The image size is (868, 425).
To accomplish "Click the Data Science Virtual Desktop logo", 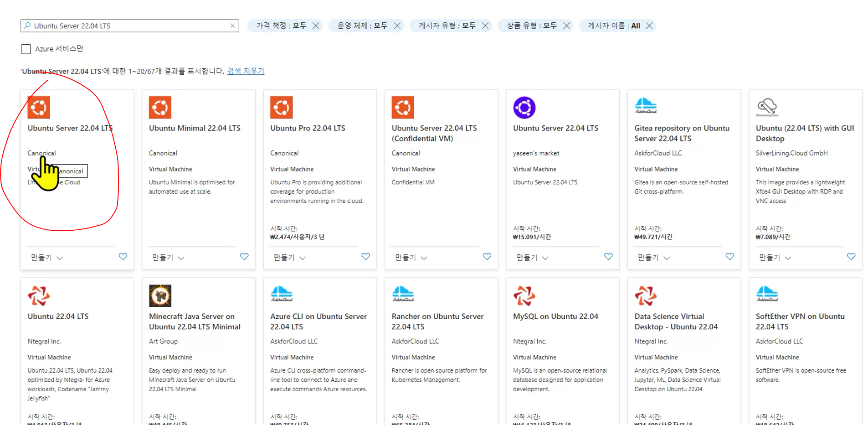I will pos(646,295).
